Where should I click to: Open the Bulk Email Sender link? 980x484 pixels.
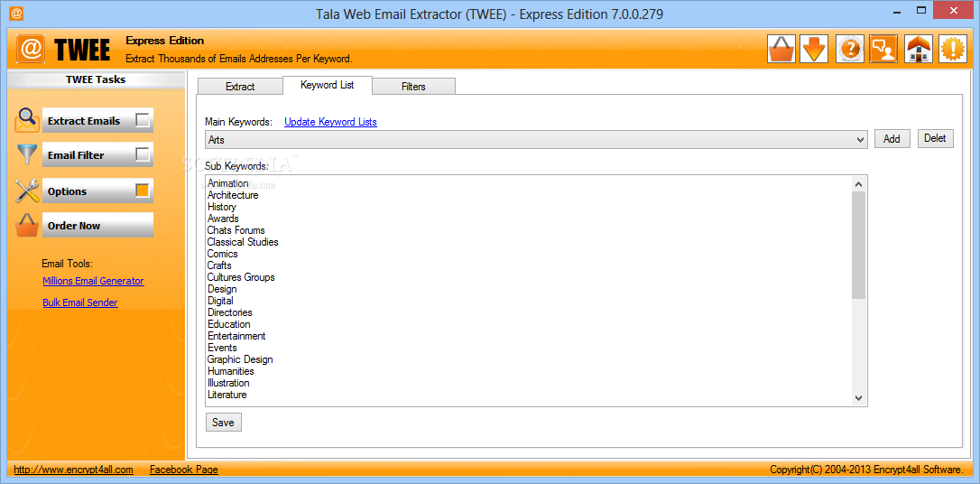[x=80, y=302]
